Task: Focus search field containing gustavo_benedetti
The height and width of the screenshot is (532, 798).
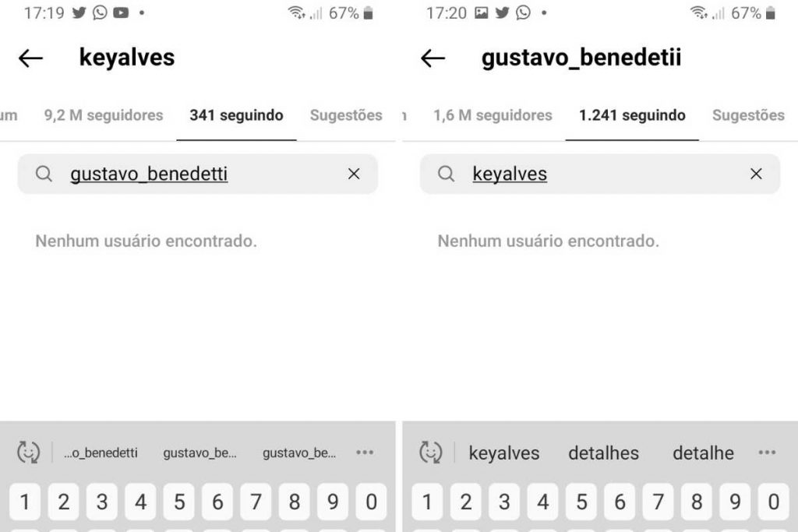Action: (195, 174)
